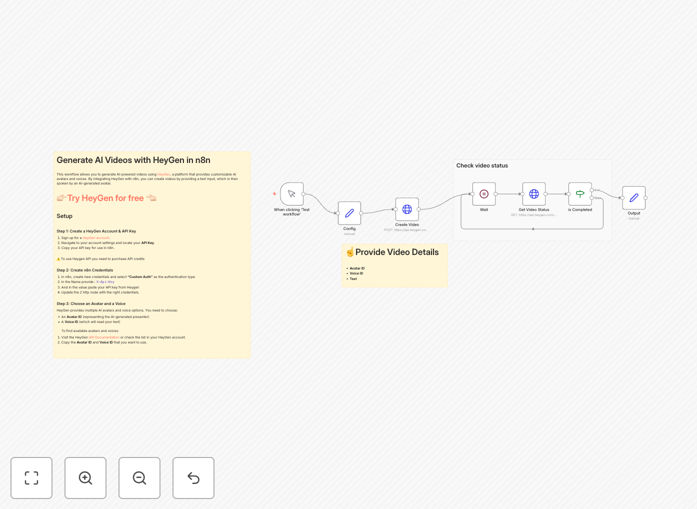
Task: Click the reset zoom undo-arrow button
Action: pos(193,478)
